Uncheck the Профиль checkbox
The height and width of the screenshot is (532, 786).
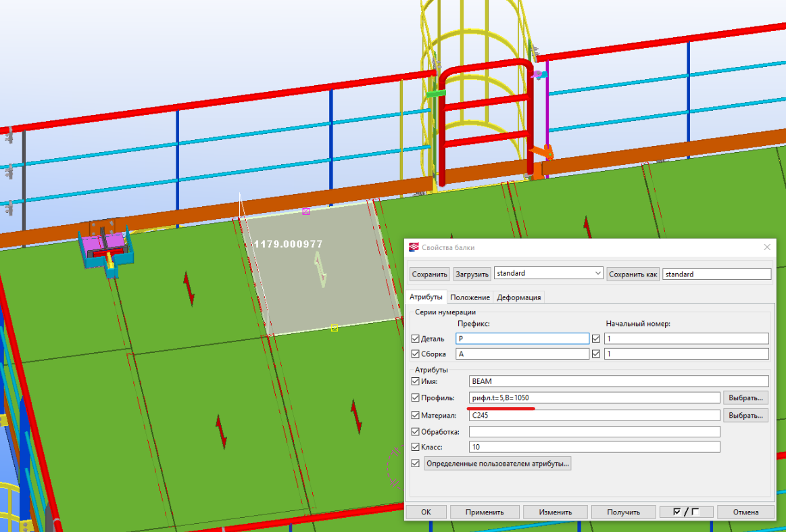click(415, 397)
